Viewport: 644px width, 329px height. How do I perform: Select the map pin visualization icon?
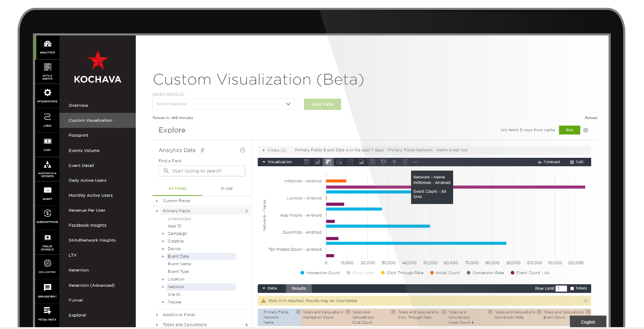pos(394,162)
